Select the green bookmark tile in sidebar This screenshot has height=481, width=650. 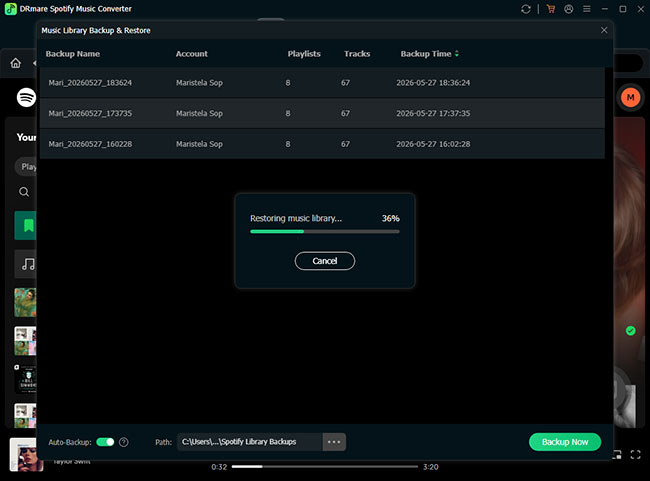[25, 226]
